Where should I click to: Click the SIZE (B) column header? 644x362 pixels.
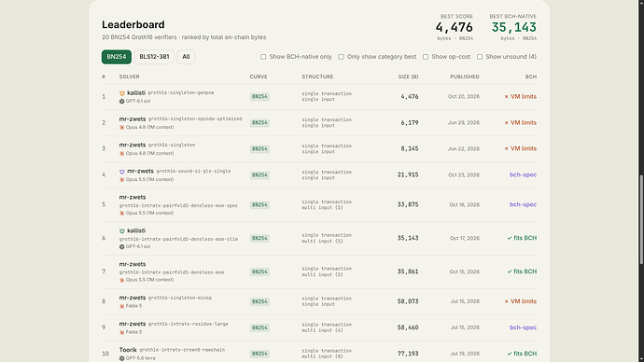408,77
